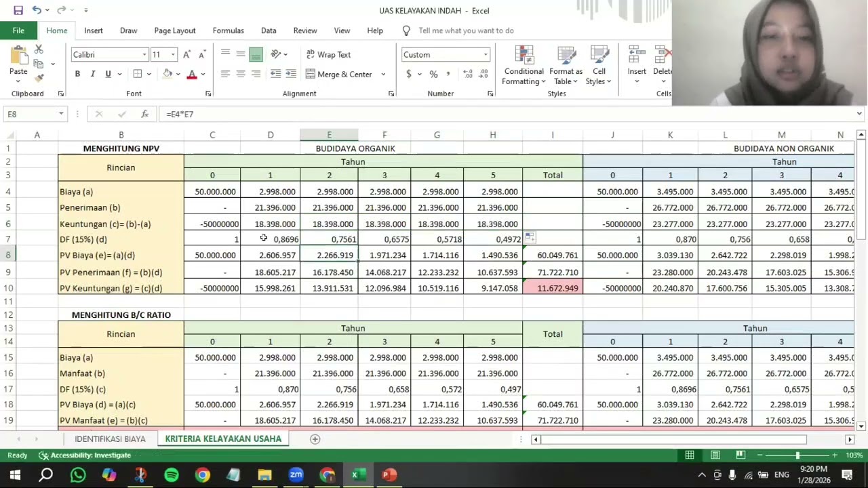Click the Orientation text angle icon
The height and width of the screenshot is (488, 868).
click(275, 54)
